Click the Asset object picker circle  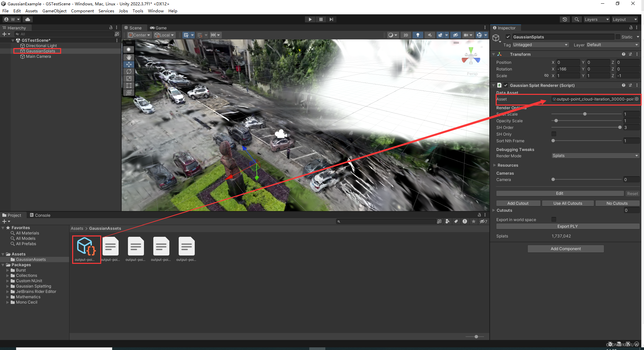click(637, 99)
